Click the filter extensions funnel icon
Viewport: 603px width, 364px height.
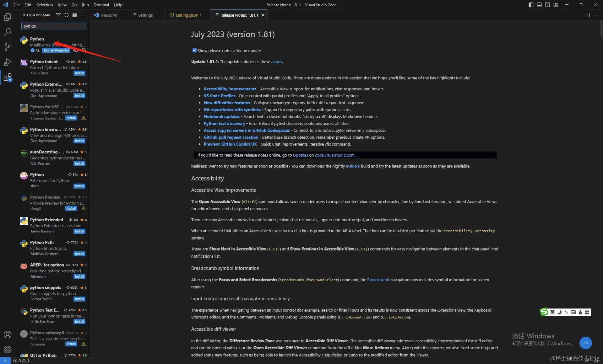click(58, 15)
